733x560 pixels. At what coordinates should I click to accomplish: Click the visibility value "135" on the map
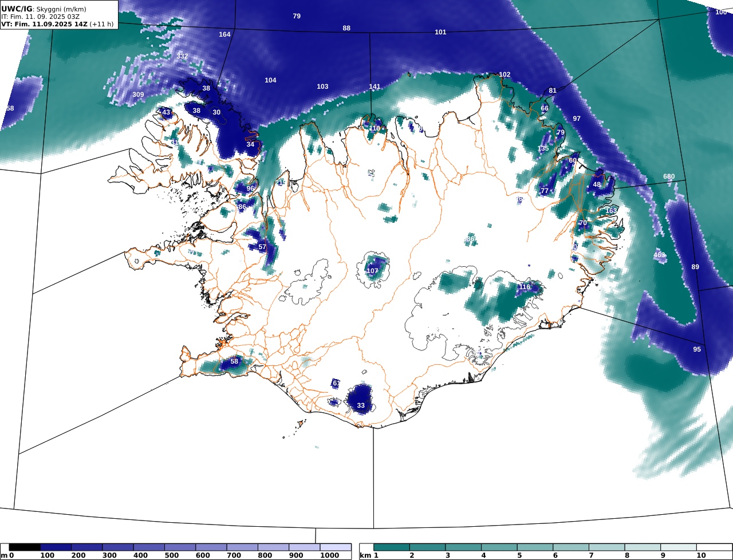click(x=543, y=148)
